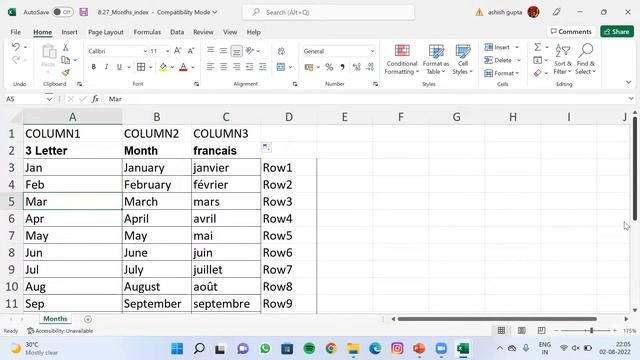Increase font size
This screenshot has height=360, width=640.
pos(178,51)
